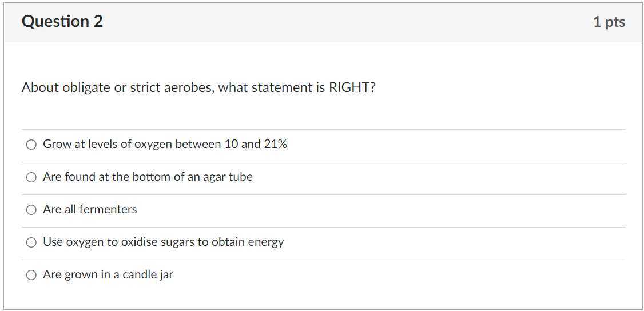Click the words "agar tube" in second answer
This screenshot has width=644, height=311.
[228, 177]
